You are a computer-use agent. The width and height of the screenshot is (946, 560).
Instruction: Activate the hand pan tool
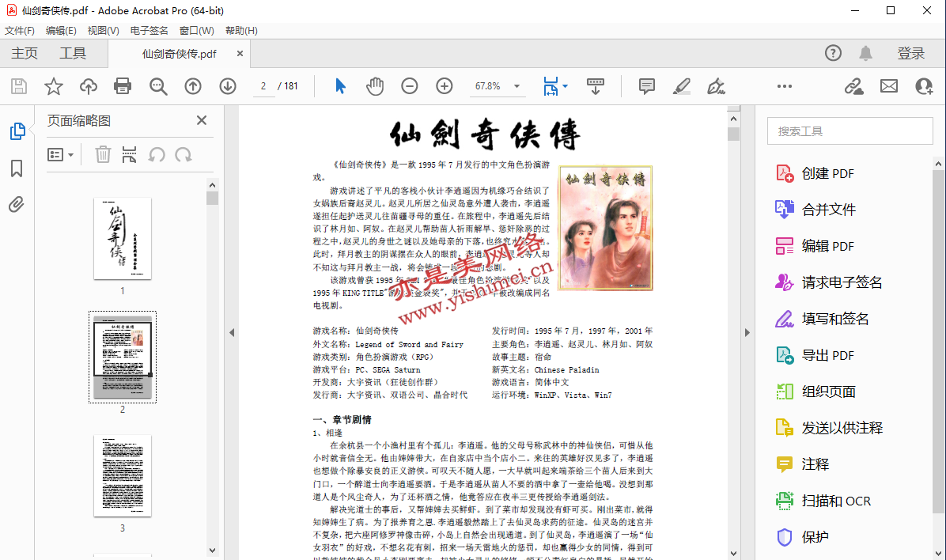[375, 86]
